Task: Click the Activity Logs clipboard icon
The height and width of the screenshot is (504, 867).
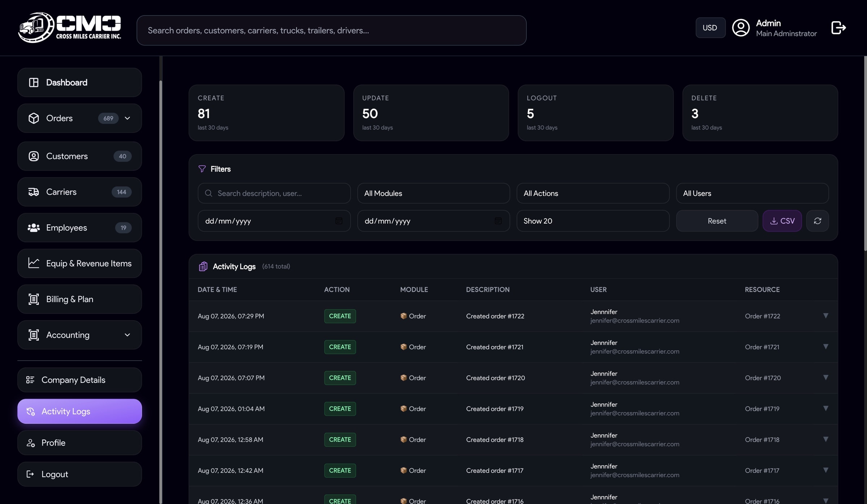Action: [x=203, y=266]
